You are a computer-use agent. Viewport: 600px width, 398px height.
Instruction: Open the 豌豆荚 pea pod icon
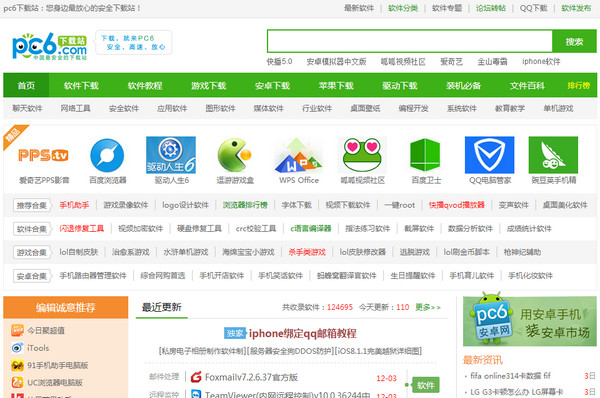tap(553, 155)
